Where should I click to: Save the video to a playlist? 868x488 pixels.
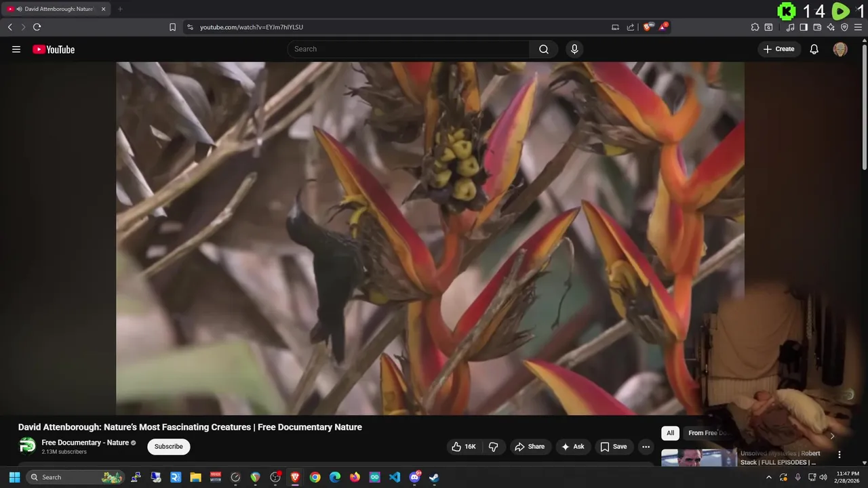(x=613, y=447)
